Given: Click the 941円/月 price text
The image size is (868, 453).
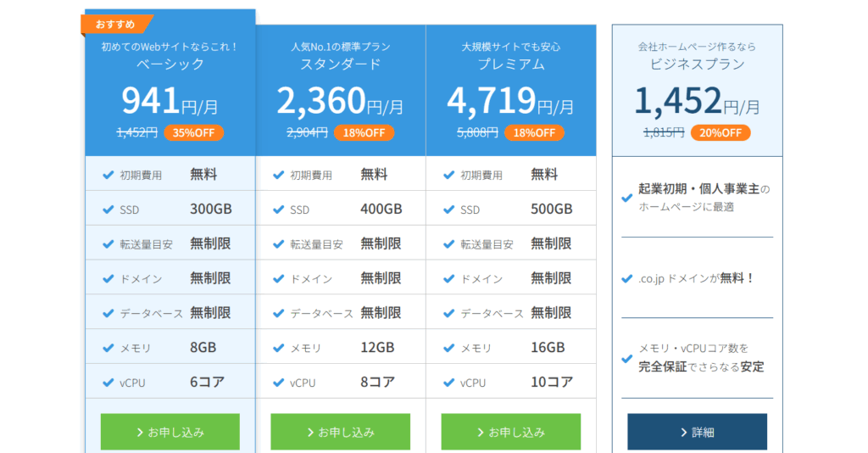Looking at the screenshot, I should 170,102.
